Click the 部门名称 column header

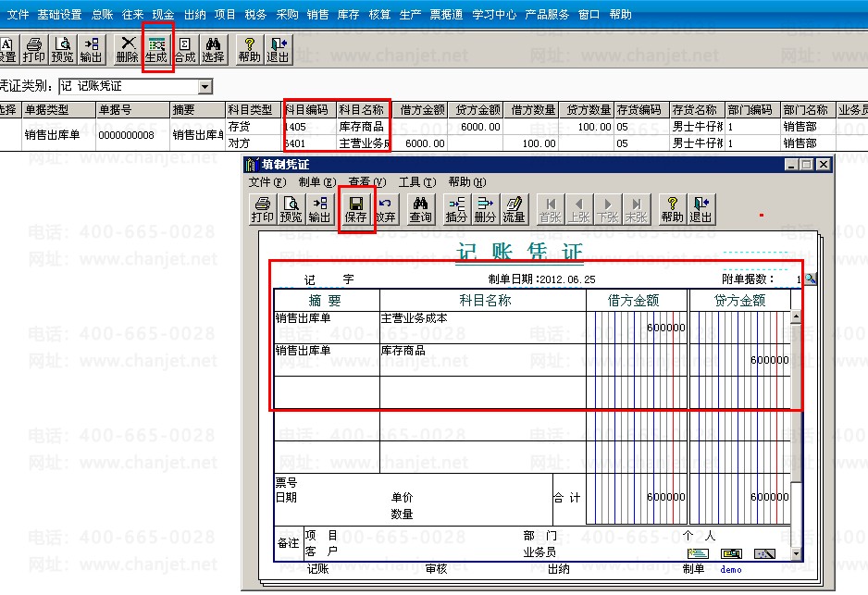808,109
